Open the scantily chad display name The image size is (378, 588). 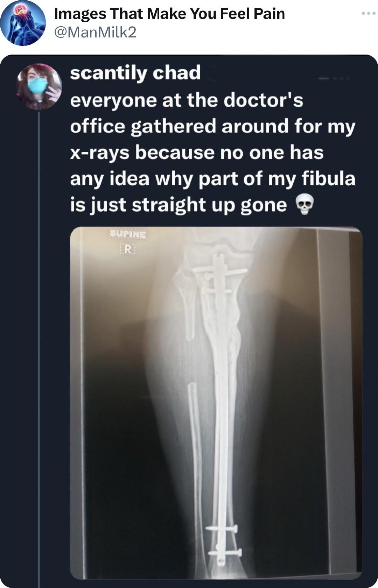click(135, 73)
